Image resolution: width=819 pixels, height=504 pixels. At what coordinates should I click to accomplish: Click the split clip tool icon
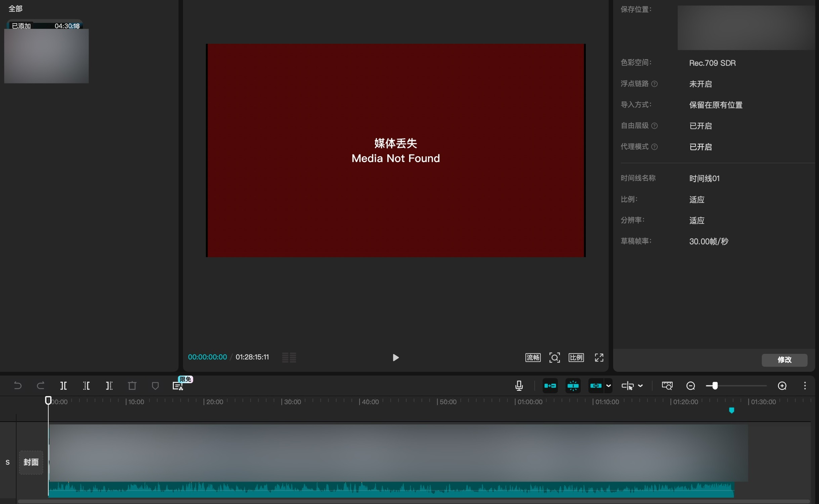click(63, 386)
